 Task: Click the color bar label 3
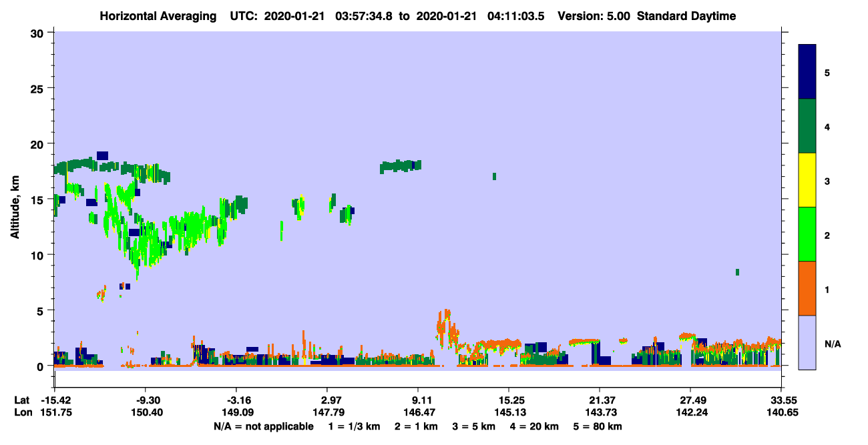(x=827, y=180)
